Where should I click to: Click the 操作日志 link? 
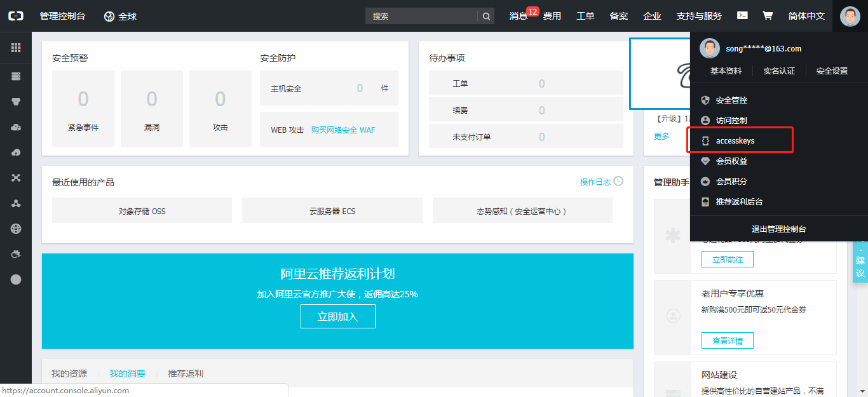click(x=595, y=182)
